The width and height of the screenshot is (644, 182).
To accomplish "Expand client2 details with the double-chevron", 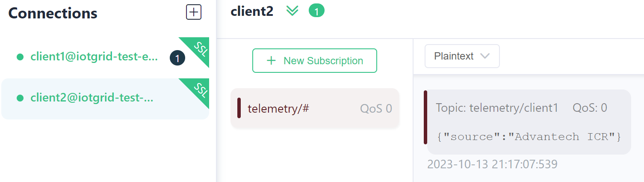I will 292,11.
